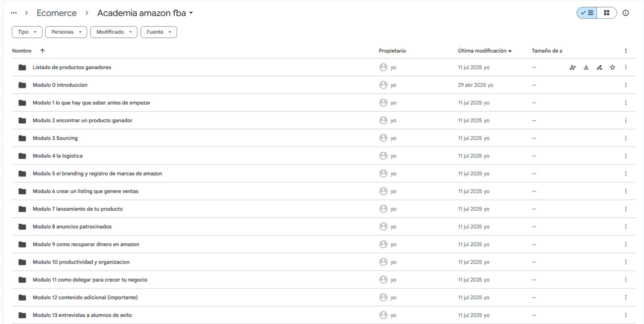Screen dimensions: 644x324
Task: Switch to grid layout view
Action: pos(607,13)
